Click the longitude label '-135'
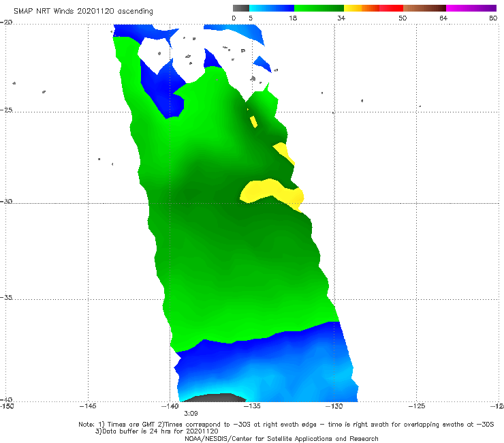Image resolution: width=504 pixels, height=443 pixels. click(x=252, y=406)
